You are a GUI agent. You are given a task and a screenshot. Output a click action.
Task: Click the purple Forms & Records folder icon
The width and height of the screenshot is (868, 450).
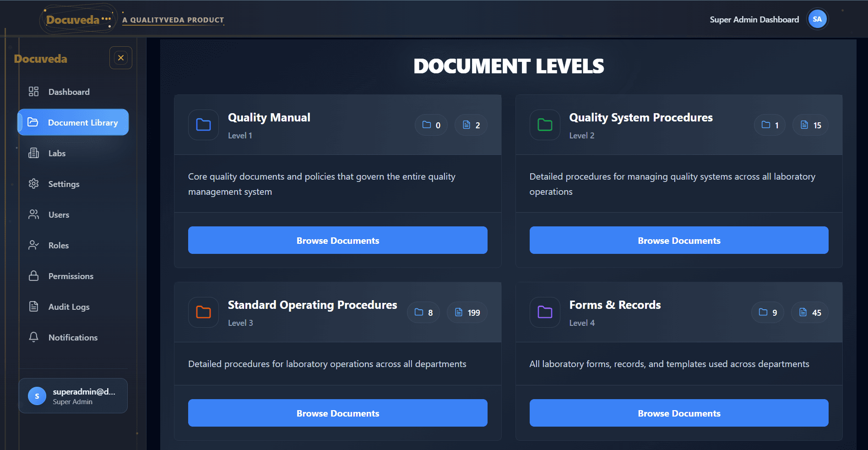click(x=544, y=312)
